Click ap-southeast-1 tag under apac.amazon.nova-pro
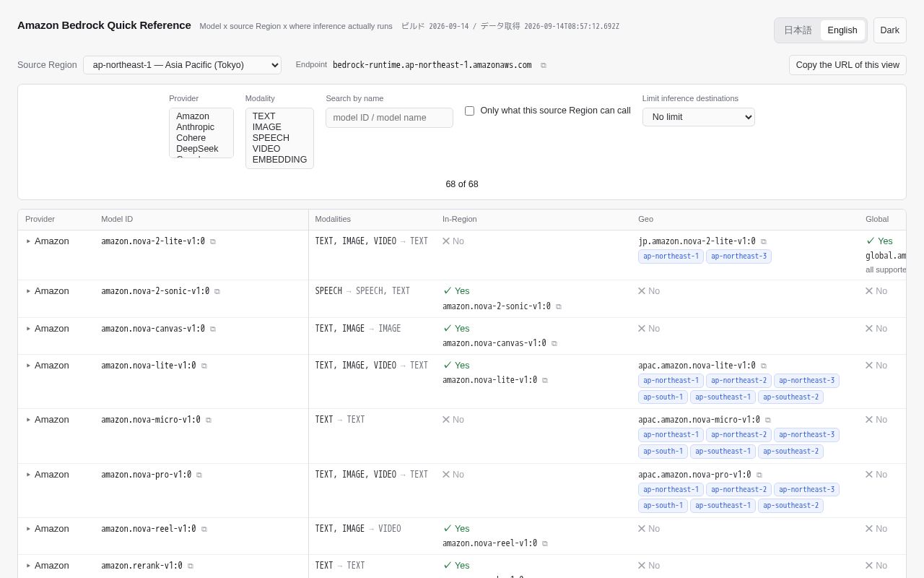The image size is (924, 578). pos(723,506)
